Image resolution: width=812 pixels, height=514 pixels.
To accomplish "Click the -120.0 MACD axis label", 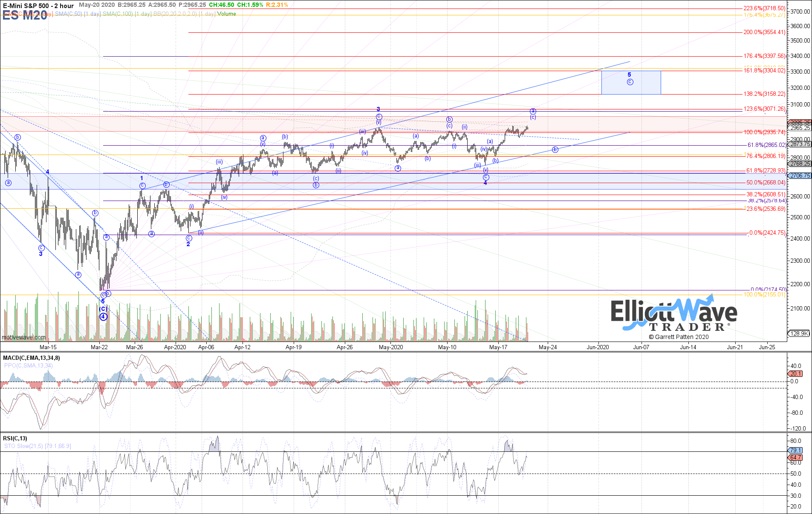I will [798, 428].
